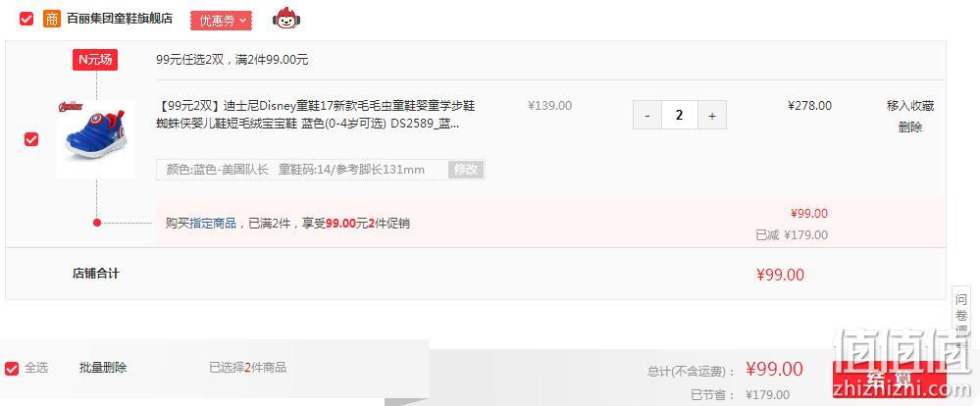The image size is (980, 406).
Task: Toggle the 全选 select-all checkbox
Action: tap(11, 368)
